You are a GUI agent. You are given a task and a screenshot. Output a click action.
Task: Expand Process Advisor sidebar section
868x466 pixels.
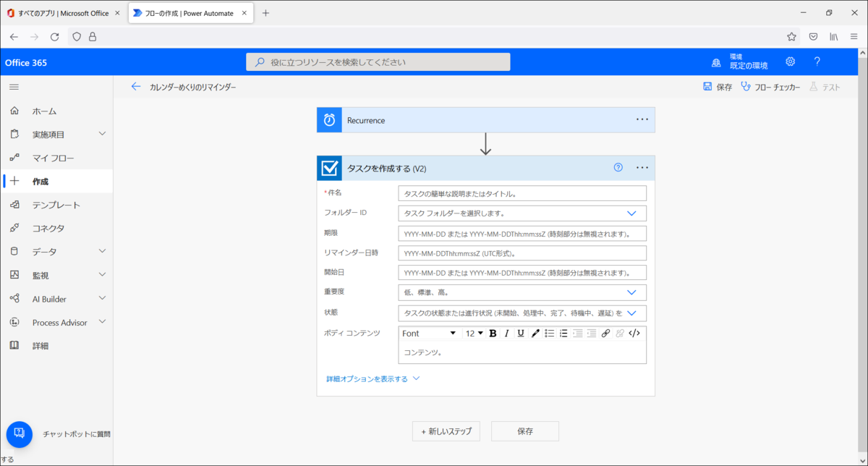click(x=102, y=321)
